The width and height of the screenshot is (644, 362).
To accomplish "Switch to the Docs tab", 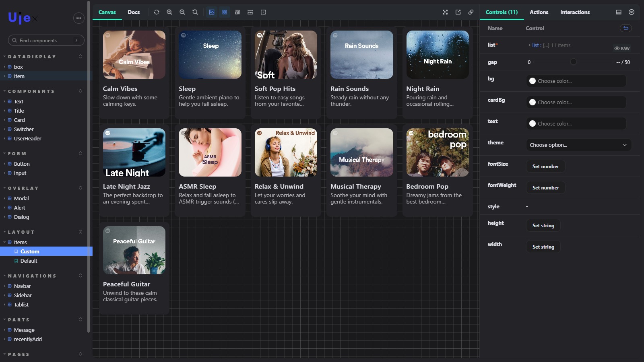I will [x=134, y=12].
